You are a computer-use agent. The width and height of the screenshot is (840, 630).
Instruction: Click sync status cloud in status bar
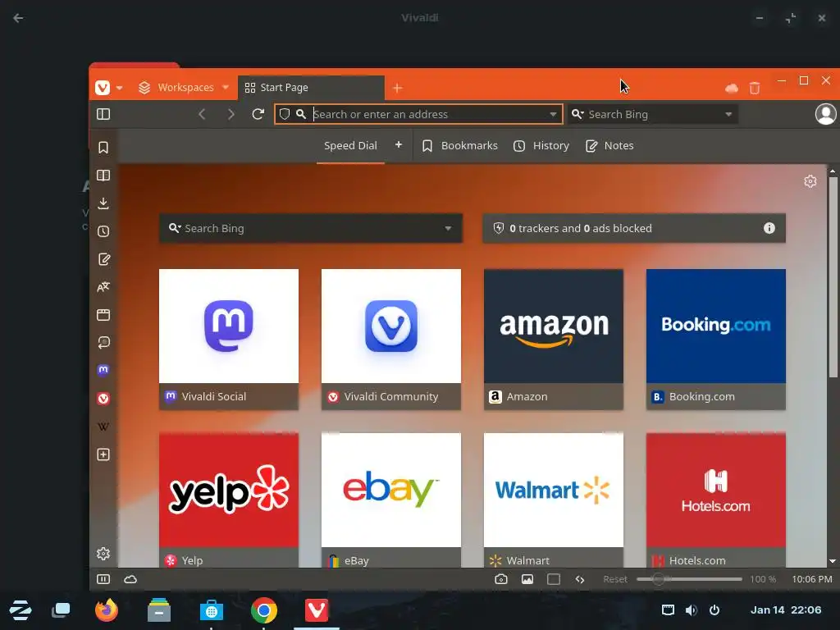click(130, 579)
